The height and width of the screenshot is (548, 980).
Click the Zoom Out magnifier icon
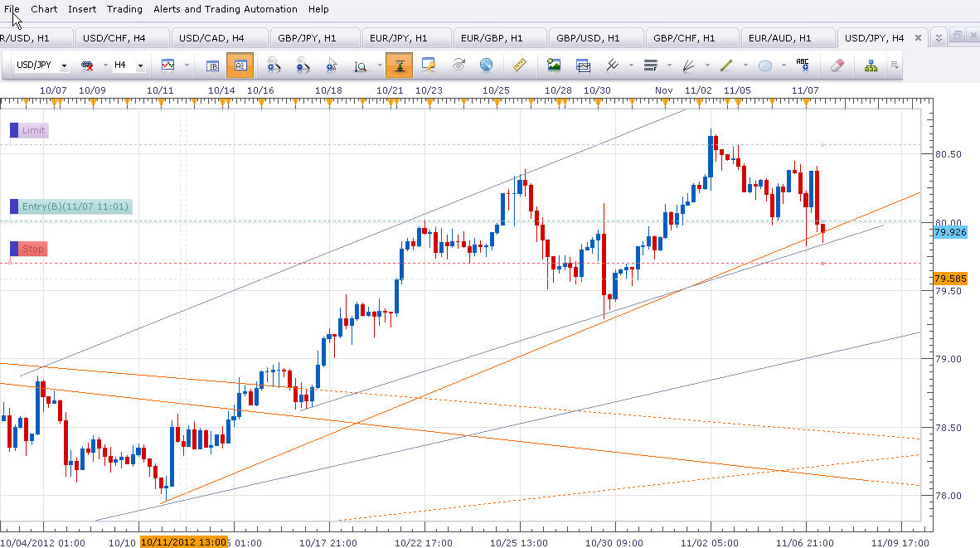302,65
